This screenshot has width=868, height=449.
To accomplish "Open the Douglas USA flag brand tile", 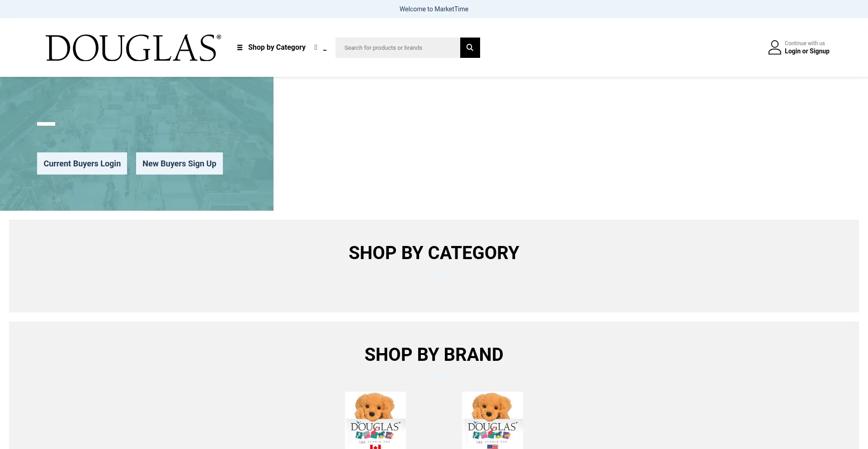I will click(492, 420).
